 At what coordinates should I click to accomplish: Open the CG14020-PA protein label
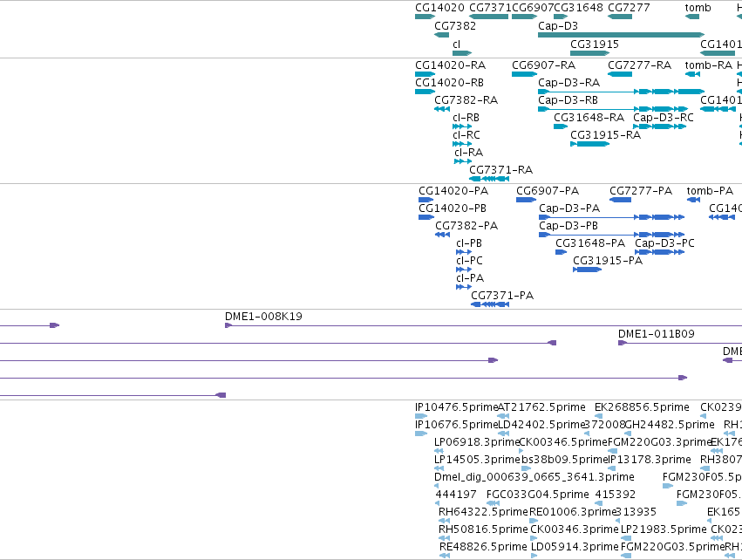point(453,191)
